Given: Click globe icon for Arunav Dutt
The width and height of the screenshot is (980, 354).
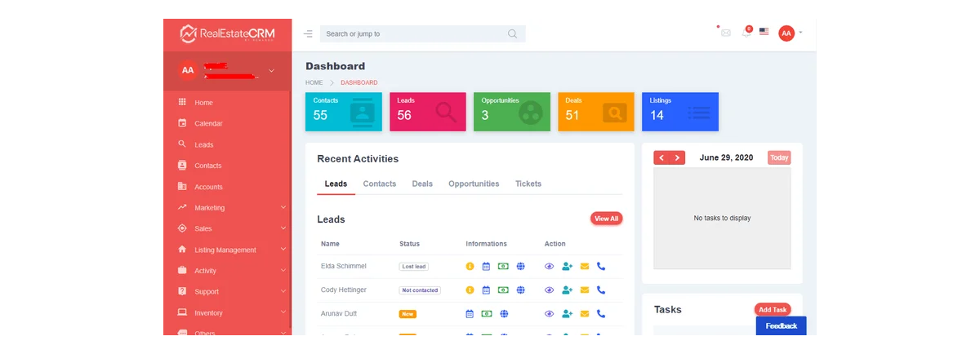Looking at the screenshot, I should click(504, 313).
